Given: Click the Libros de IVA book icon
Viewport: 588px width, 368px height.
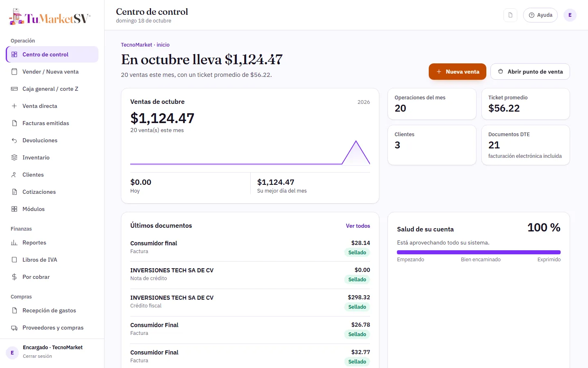Looking at the screenshot, I should pos(14,260).
